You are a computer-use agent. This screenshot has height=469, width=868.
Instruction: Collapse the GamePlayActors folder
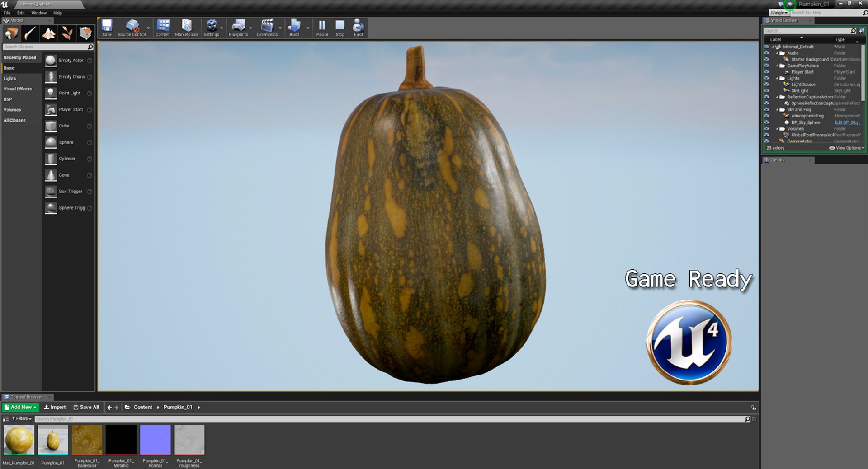pyautogui.click(x=778, y=66)
